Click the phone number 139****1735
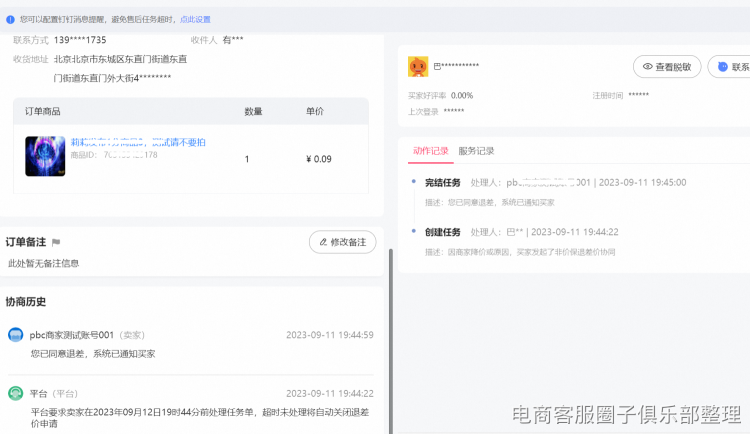Screen dimensions: 750x434 (x=80, y=40)
